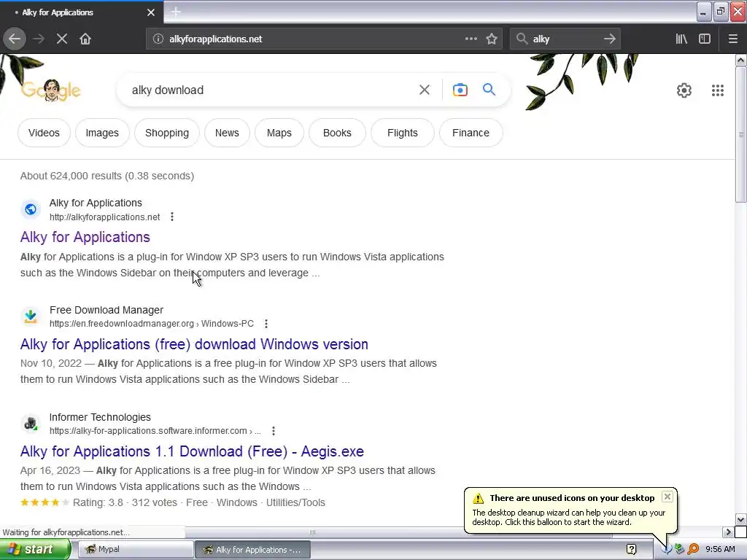Image resolution: width=747 pixels, height=560 pixels.
Task: Open page actions three-dot menu in address bar
Action: point(471,39)
